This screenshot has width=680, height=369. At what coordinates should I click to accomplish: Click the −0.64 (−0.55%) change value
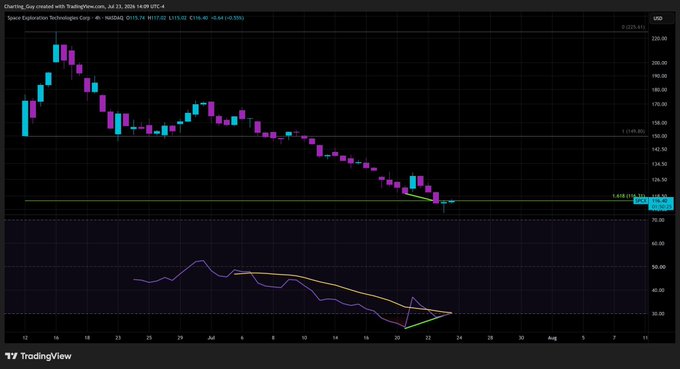[228, 18]
